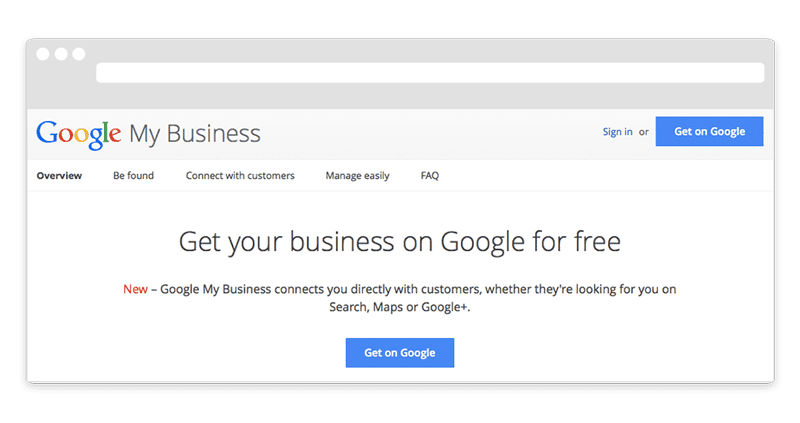
Task: Switch to the Be found tab
Action: [133, 176]
